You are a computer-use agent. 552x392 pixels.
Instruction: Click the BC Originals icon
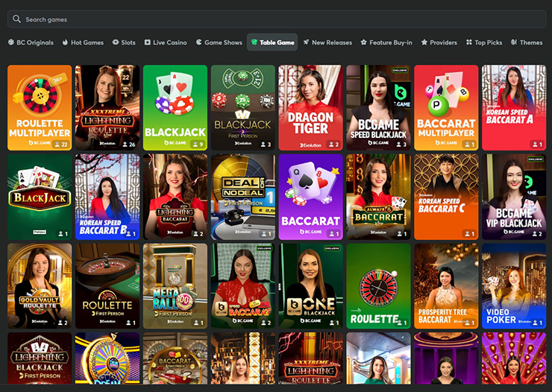(10, 42)
